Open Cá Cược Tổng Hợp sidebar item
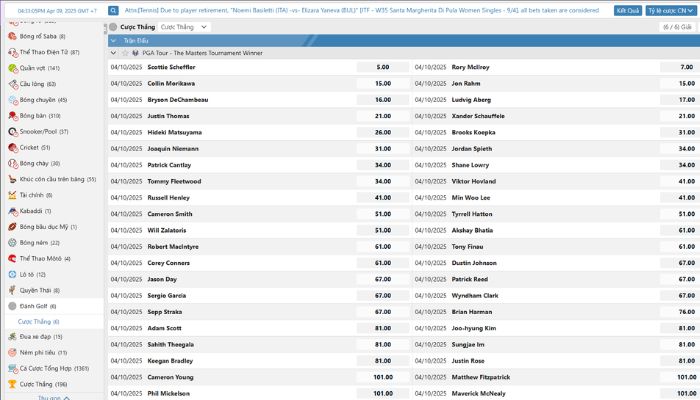The image size is (700, 400). [x=54, y=368]
